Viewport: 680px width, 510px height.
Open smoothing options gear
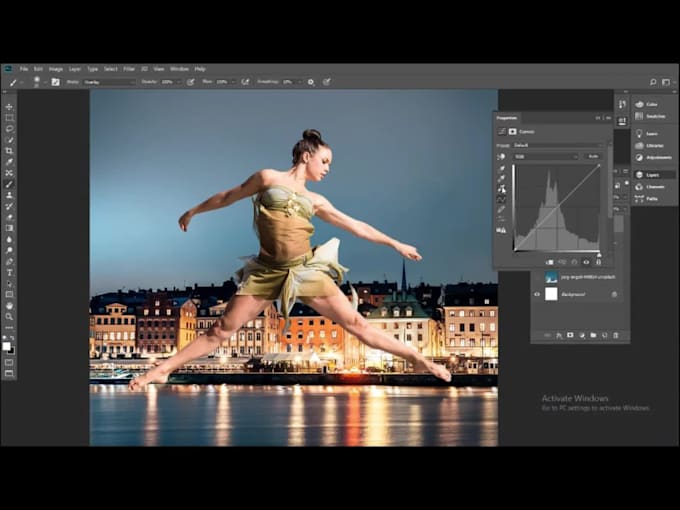coord(311,82)
